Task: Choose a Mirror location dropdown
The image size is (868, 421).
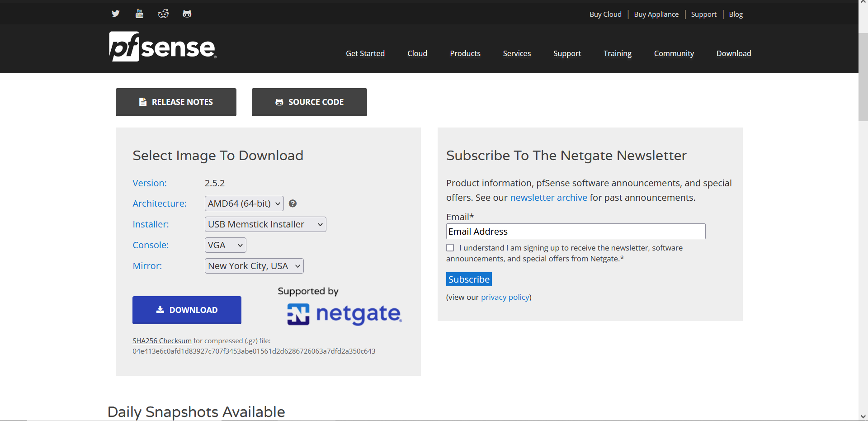Action: coord(254,266)
